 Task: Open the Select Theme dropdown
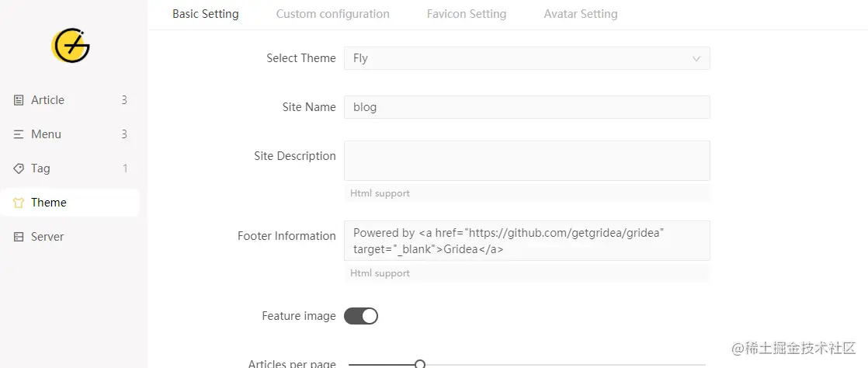click(526, 58)
